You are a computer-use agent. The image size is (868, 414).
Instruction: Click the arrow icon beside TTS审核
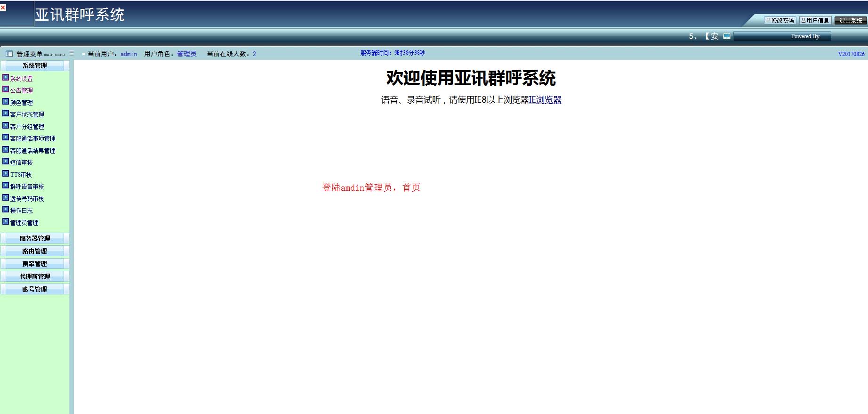6,174
